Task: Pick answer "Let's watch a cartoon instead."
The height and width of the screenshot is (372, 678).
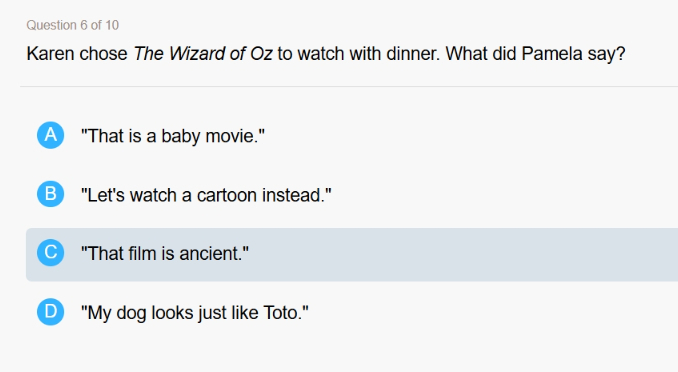Action: pyautogui.click(x=206, y=195)
